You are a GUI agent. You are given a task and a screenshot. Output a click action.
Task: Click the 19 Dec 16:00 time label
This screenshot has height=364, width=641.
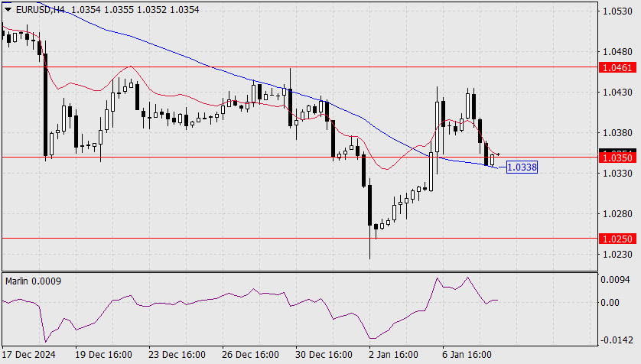point(103,355)
